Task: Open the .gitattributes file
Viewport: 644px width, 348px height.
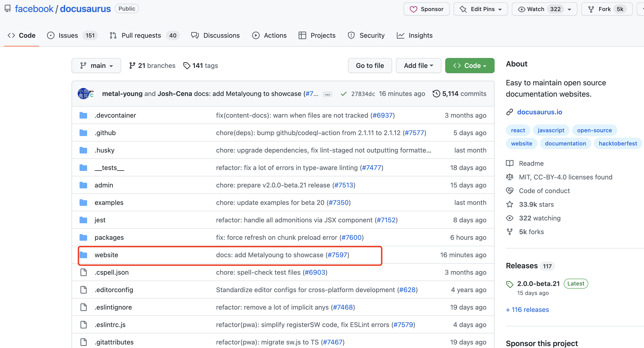Action: coord(114,342)
